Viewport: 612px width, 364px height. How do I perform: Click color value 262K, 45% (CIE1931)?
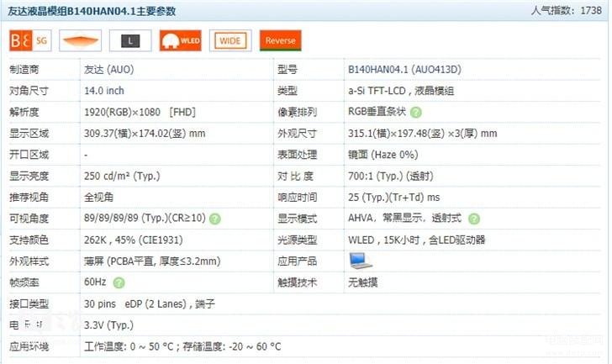134,240
